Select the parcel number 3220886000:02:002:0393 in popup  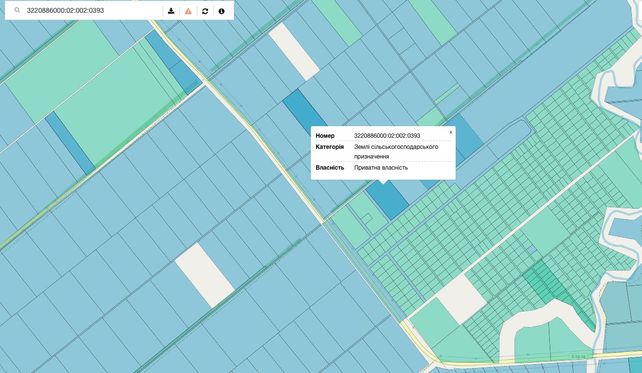point(387,136)
